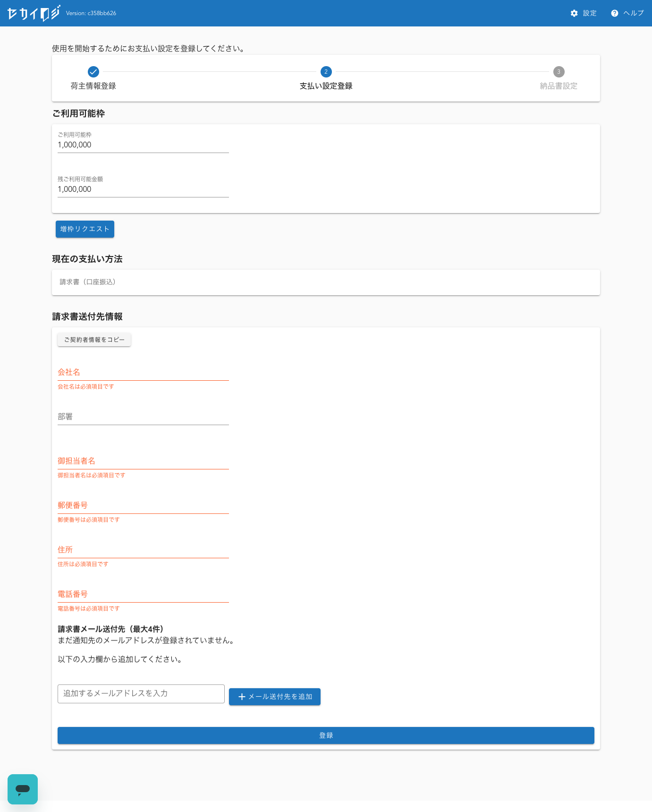Screen dimensions: 652x812
Task: Click plus icon on メール送付先を追加 button
Action: point(242,697)
